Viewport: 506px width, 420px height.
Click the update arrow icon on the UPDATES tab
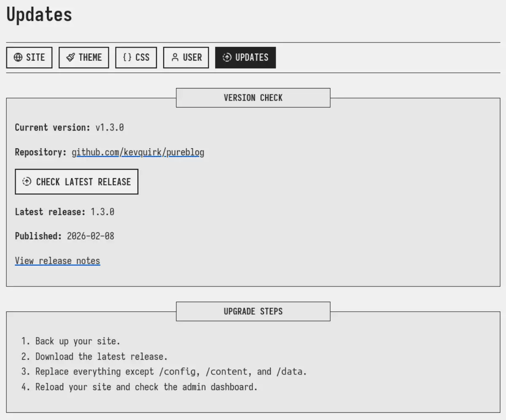(226, 57)
